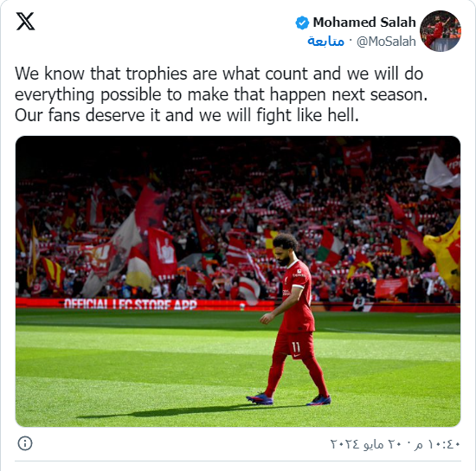Click the time ١٠:٤٠ م
476x471 pixels.
click(x=437, y=444)
